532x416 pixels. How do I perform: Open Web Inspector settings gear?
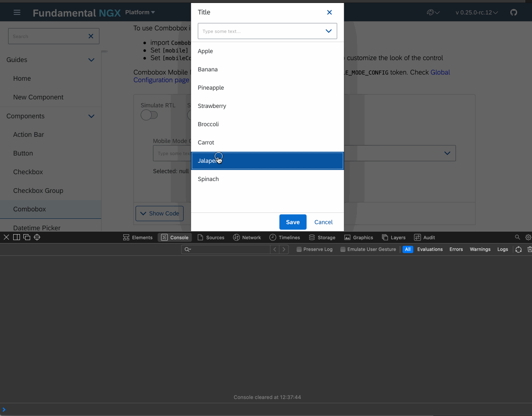tap(528, 237)
